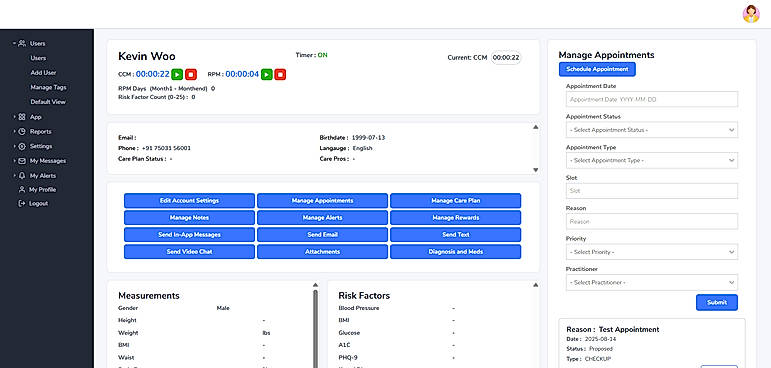Click the Users group icon in sidebar

pos(22,43)
